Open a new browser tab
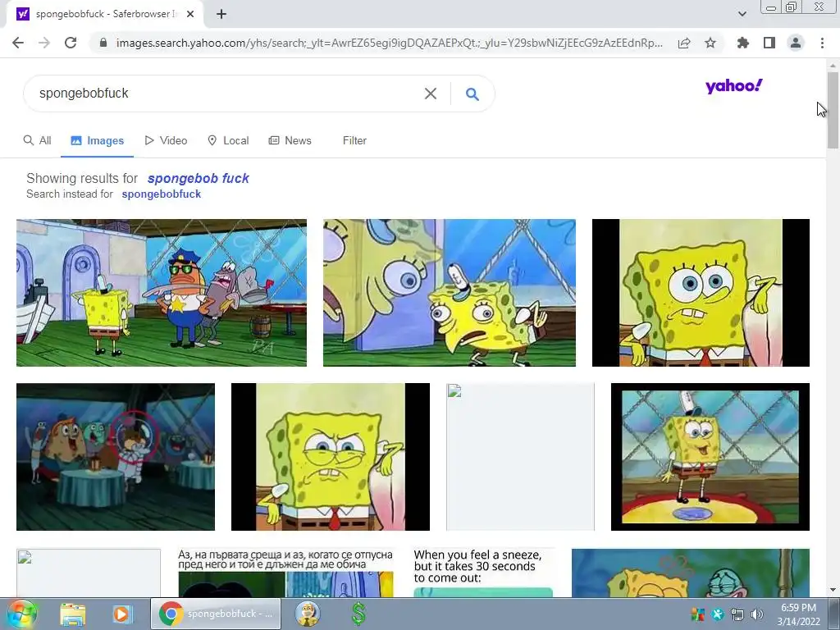Viewport: 840px width, 630px height. tap(221, 14)
